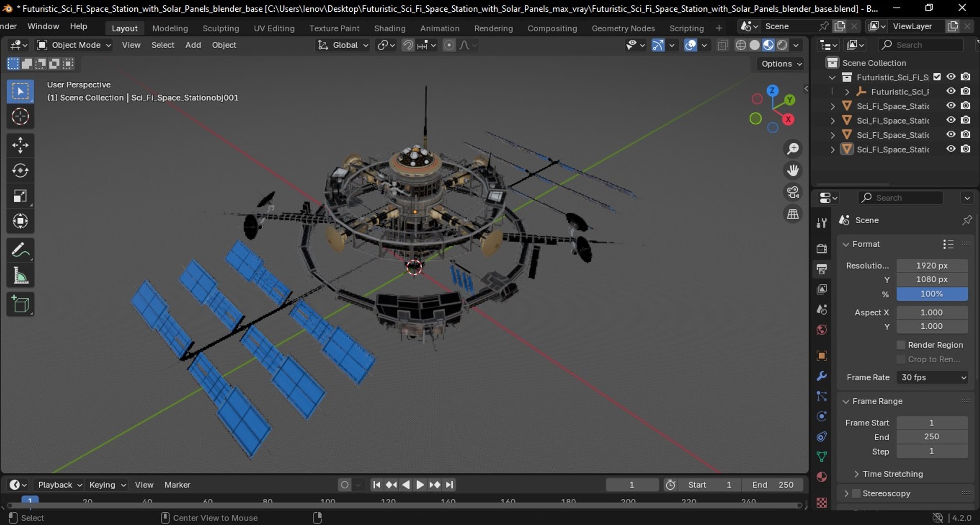Switch perspective/orthographic grid view icon

(x=793, y=214)
